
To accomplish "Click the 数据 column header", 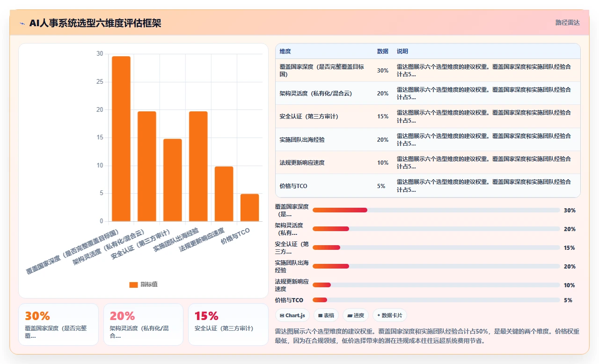I will 383,51.
